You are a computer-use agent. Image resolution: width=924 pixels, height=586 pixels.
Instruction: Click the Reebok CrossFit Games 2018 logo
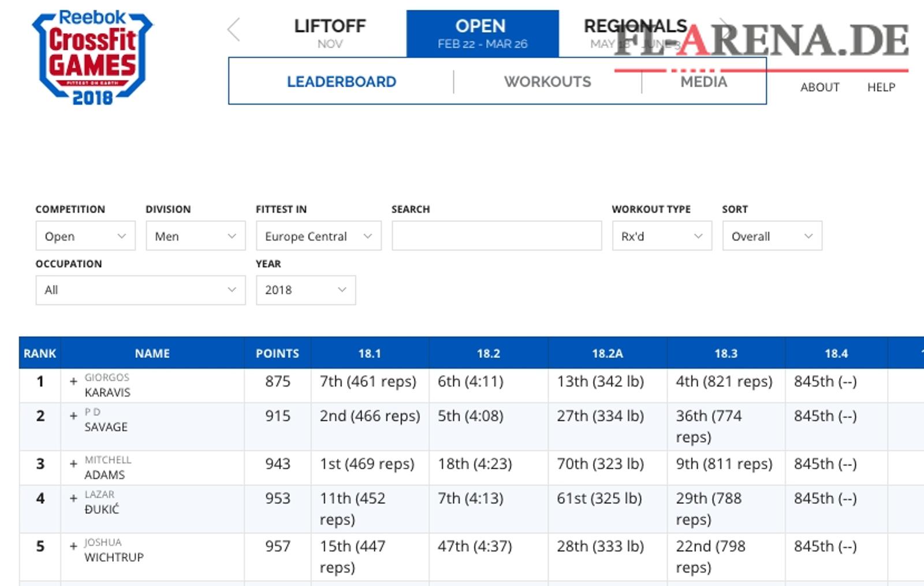click(92, 57)
